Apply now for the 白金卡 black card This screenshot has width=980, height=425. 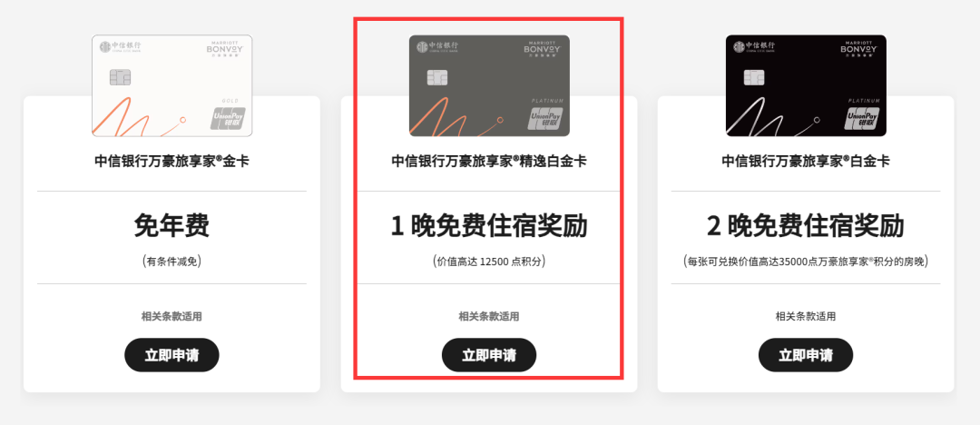(806, 355)
